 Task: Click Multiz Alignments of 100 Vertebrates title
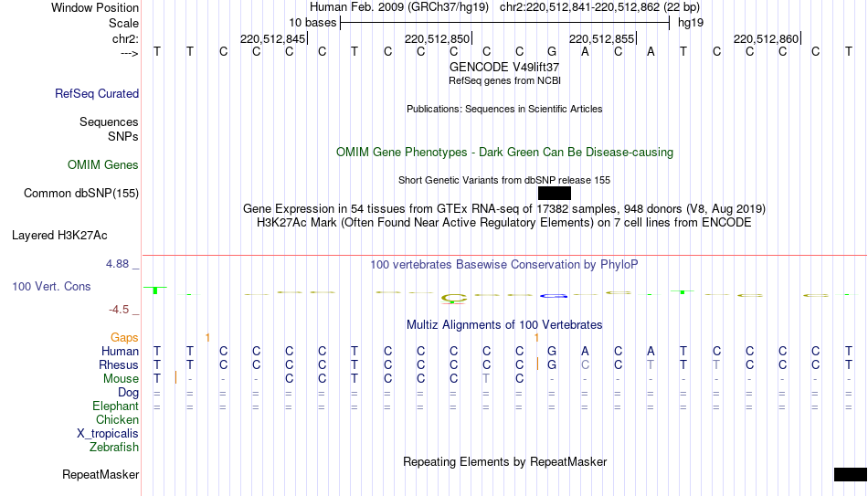(504, 325)
